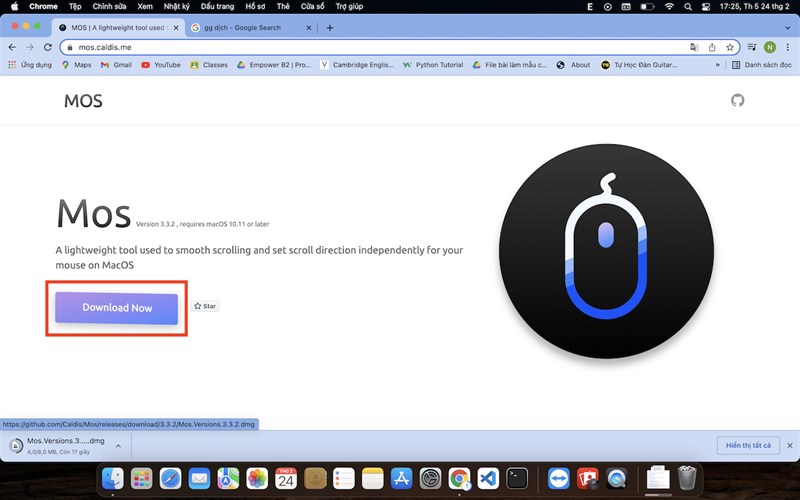Open Chrome's three-dot menu
The image size is (800, 500).
(787, 47)
